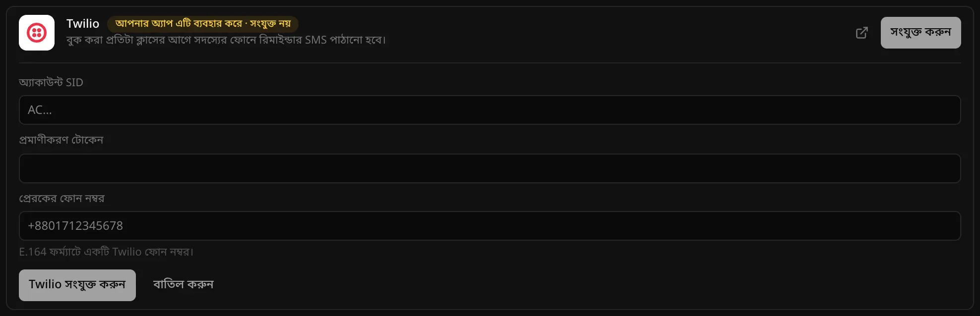Screen dimensions: 980x316
Task: Click the word Twilio in helper text
Action: click(x=127, y=252)
